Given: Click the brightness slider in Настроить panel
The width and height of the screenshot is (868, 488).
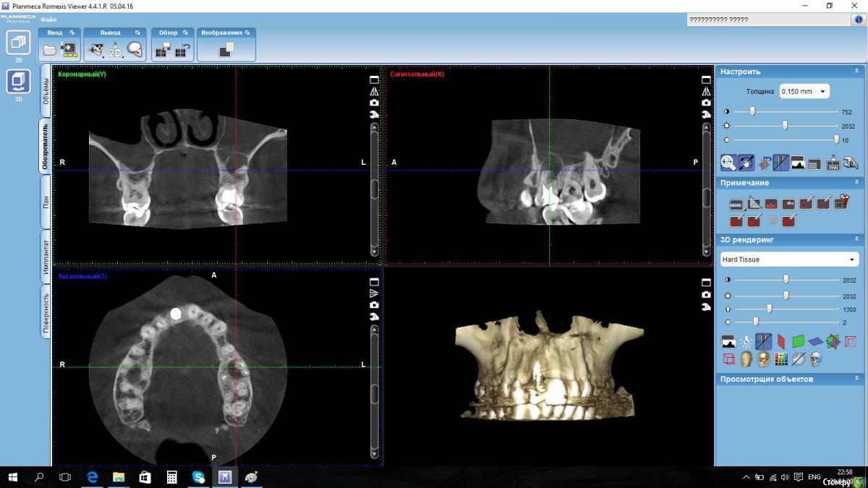Looking at the screenshot, I should pos(786,126).
